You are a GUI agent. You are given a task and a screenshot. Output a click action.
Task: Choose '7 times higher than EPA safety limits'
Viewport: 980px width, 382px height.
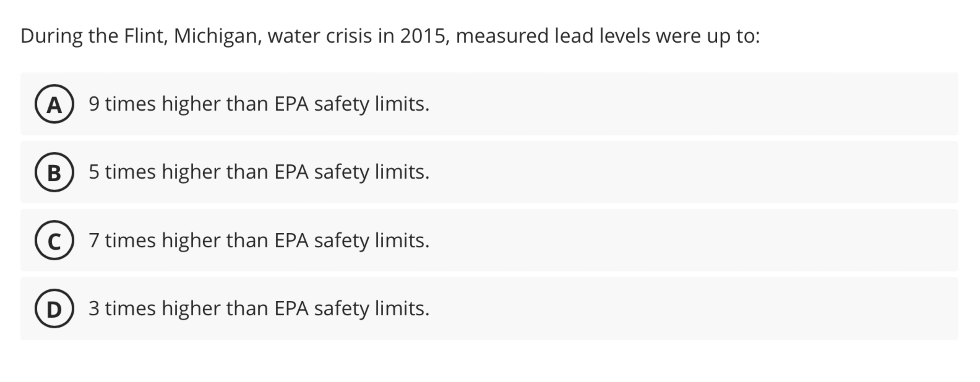[x=259, y=240]
